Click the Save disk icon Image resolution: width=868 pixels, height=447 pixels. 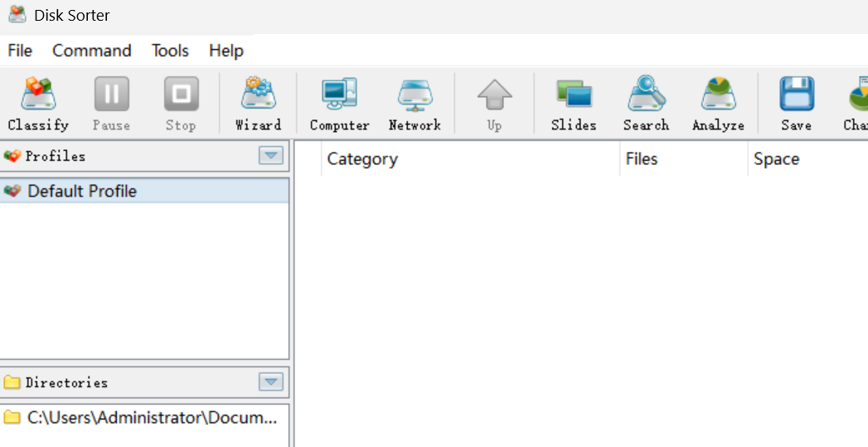[796, 104]
